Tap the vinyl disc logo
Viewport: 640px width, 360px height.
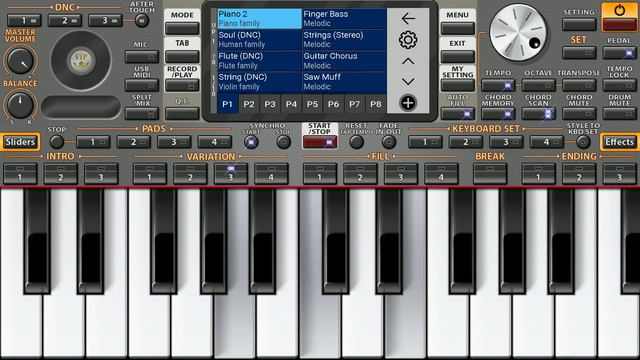(x=81, y=61)
